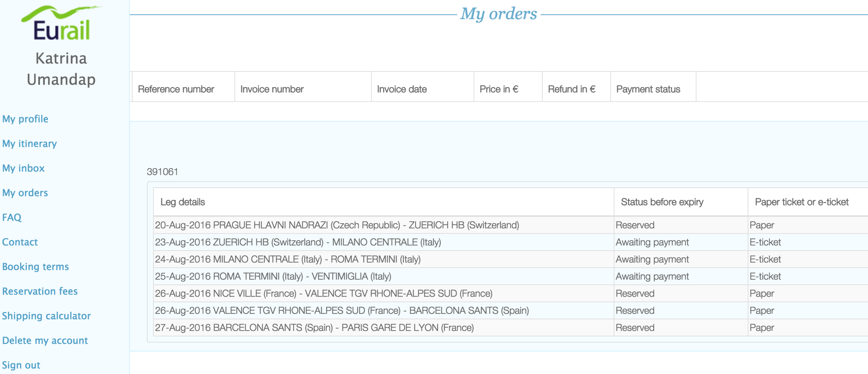Click E-ticket type for the 25-Aug leg
This screenshot has width=868, height=374.
click(x=765, y=276)
